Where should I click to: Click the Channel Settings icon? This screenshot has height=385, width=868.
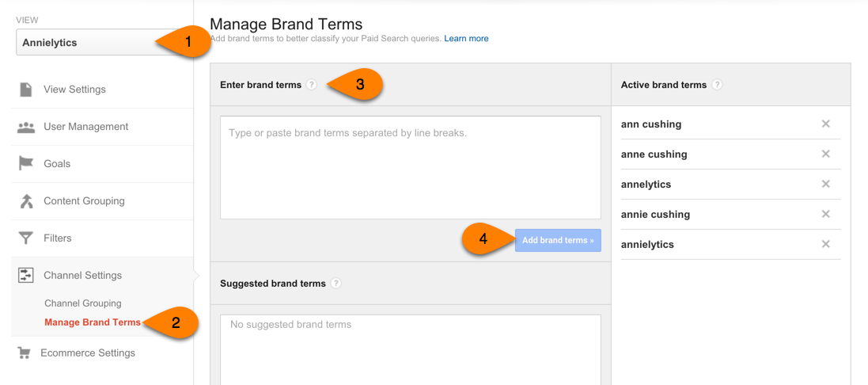pos(26,276)
